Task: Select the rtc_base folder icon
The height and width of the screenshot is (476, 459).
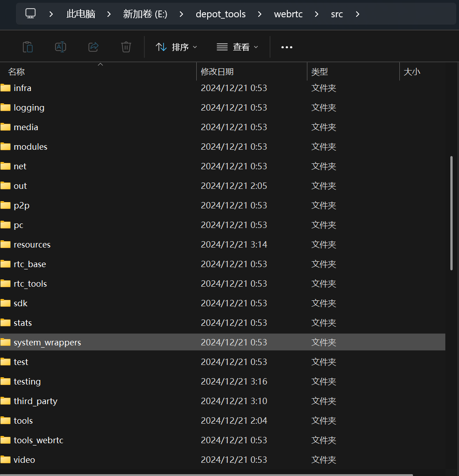Action: (5, 264)
